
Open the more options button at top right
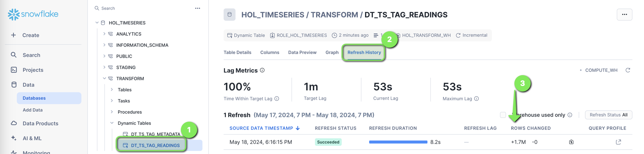[x=624, y=15]
